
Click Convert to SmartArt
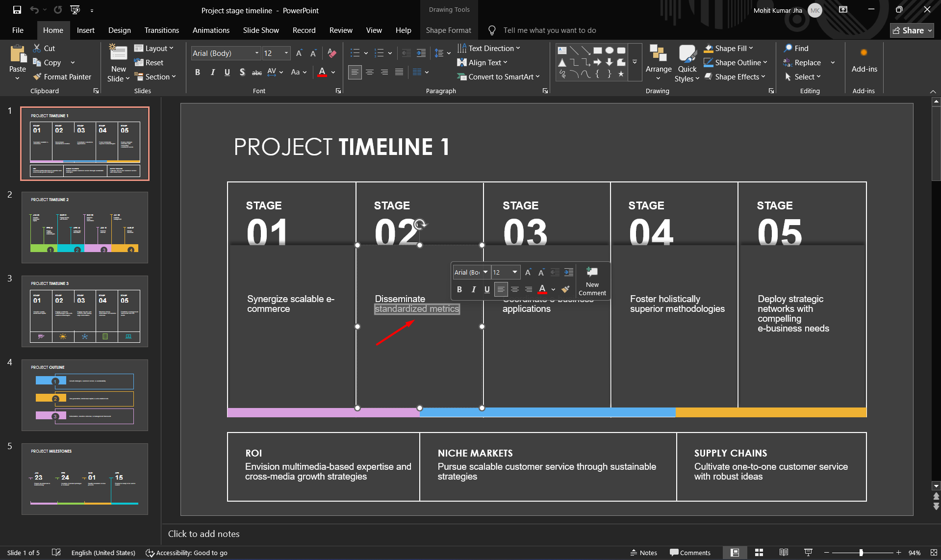(x=498, y=76)
